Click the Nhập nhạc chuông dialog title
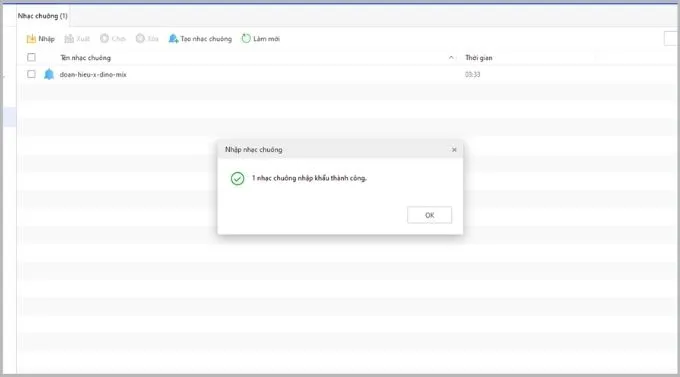 point(254,150)
